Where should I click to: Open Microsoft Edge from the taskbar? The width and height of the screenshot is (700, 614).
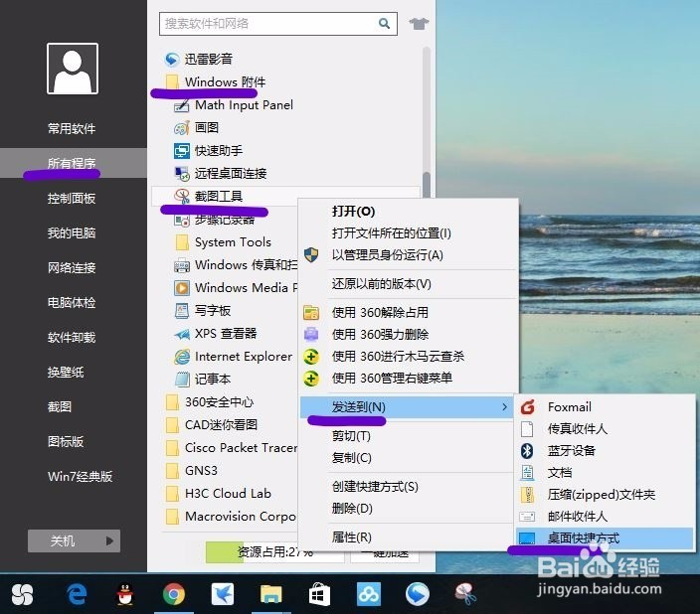point(77,594)
